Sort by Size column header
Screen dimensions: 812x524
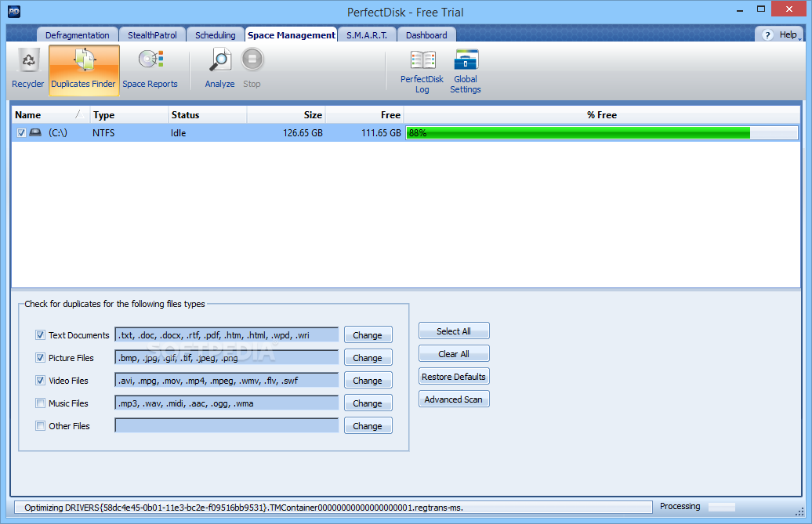pyautogui.click(x=286, y=115)
